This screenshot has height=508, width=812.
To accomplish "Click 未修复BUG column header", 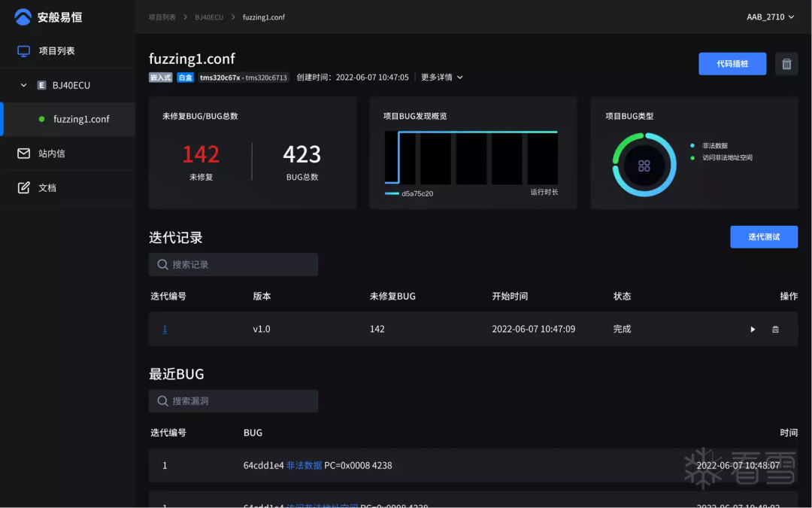I will (392, 296).
